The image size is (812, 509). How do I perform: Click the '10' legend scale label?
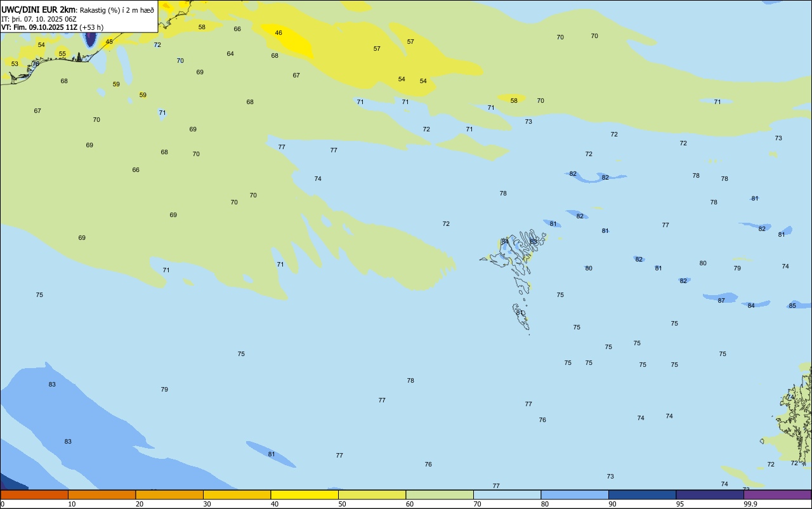[x=72, y=504]
